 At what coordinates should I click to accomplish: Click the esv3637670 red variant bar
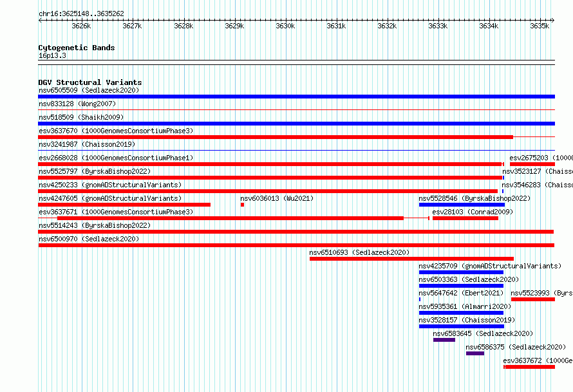[x=276, y=137]
